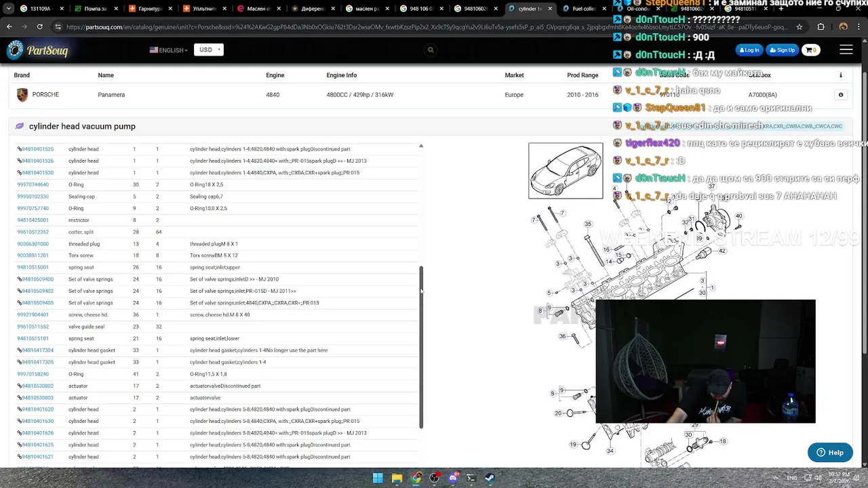Click the info icon in Panamera row

[841, 95]
